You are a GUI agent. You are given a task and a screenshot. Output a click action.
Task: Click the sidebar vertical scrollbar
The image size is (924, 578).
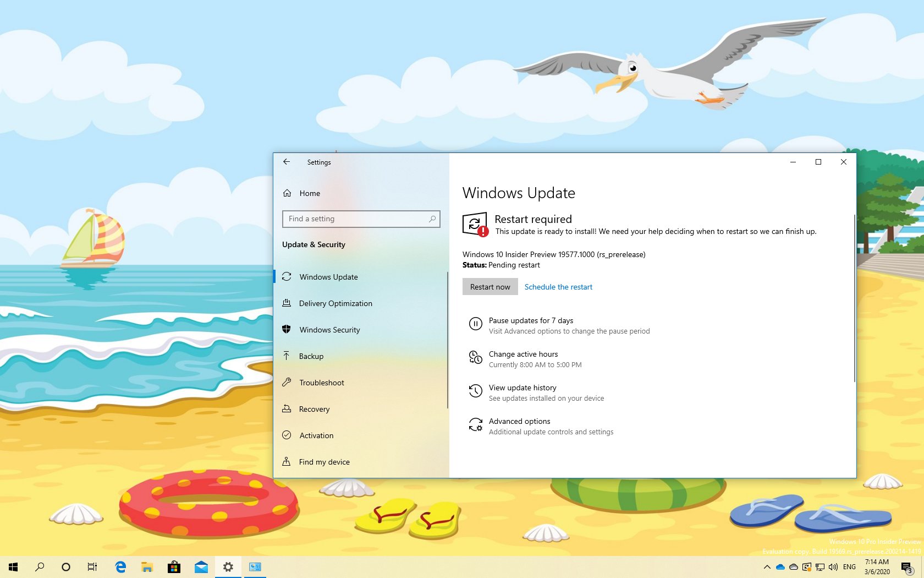448,340
